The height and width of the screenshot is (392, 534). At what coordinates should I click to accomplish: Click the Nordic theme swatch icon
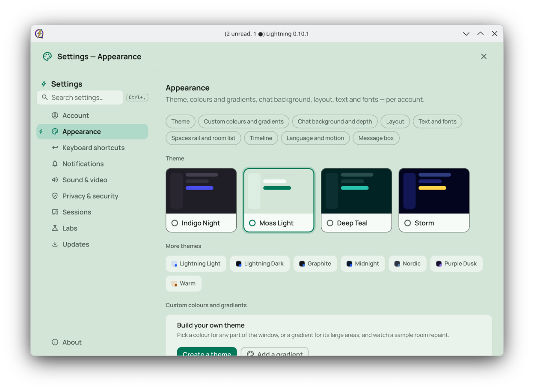(398, 264)
